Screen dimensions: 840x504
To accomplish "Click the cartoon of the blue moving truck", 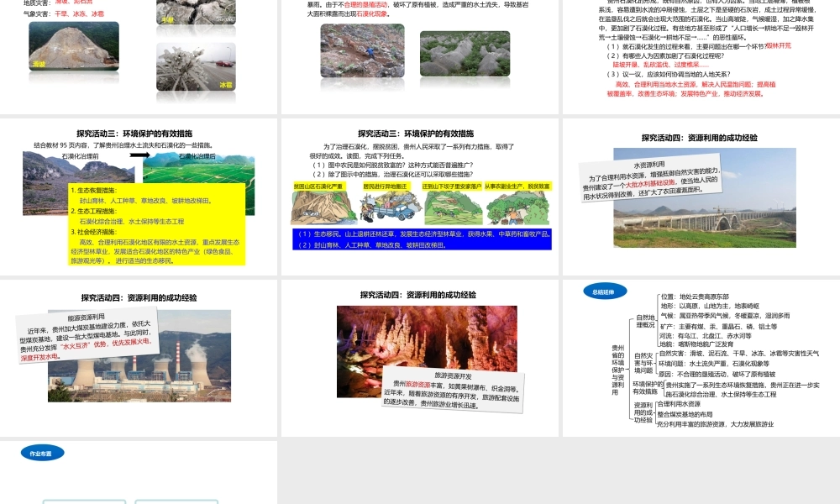I will (x=391, y=207).
